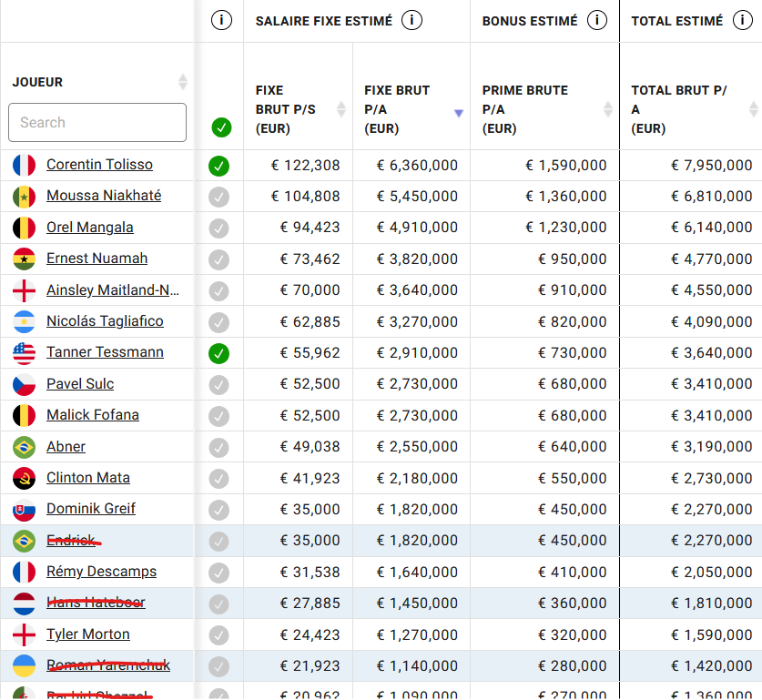Click the Total Brut P/A column header
Screen dimensions: 762x700
(x=679, y=109)
